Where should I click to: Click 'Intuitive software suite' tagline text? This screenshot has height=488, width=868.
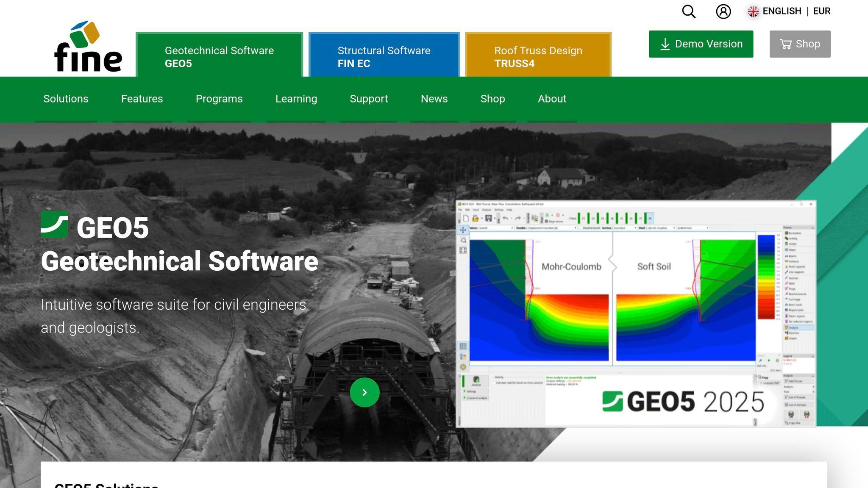coord(173,316)
